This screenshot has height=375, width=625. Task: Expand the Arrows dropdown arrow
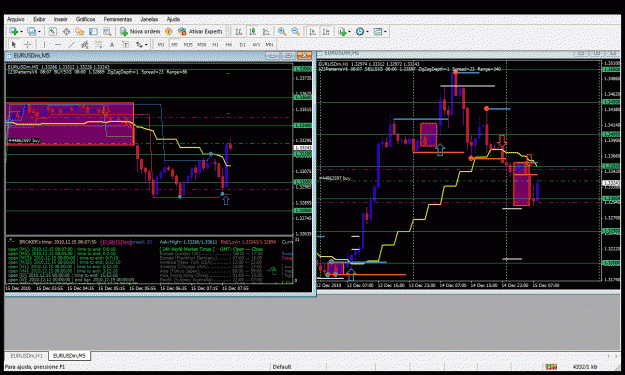pyautogui.click(x=146, y=45)
